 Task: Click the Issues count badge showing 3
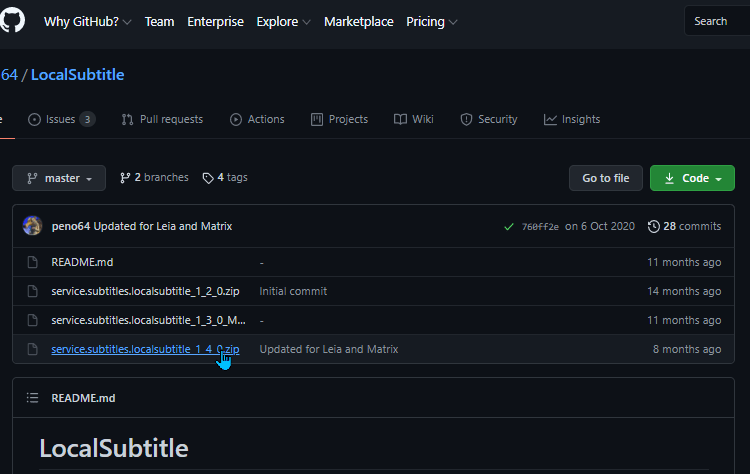tap(87, 119)
